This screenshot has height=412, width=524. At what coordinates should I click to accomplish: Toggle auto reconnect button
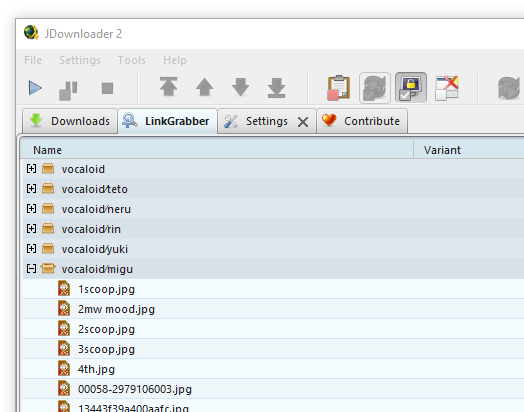tap(375, 88)
